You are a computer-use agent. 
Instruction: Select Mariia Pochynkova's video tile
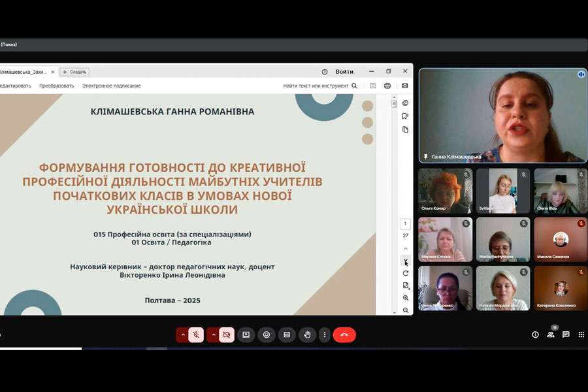coord(503,239)
